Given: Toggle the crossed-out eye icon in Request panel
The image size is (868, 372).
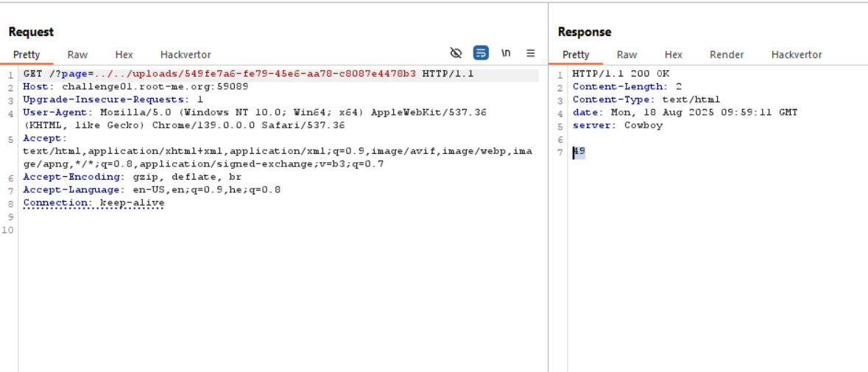Looking at the screenshot, I should click(456, 53).
